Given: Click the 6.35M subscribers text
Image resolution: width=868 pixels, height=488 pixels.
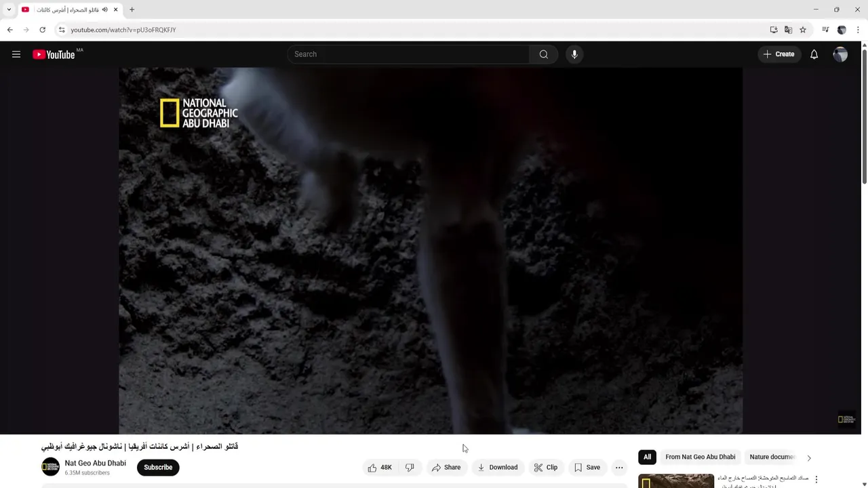Looking at the screenshot, I should pyautogui.click(x=87, y=473).
